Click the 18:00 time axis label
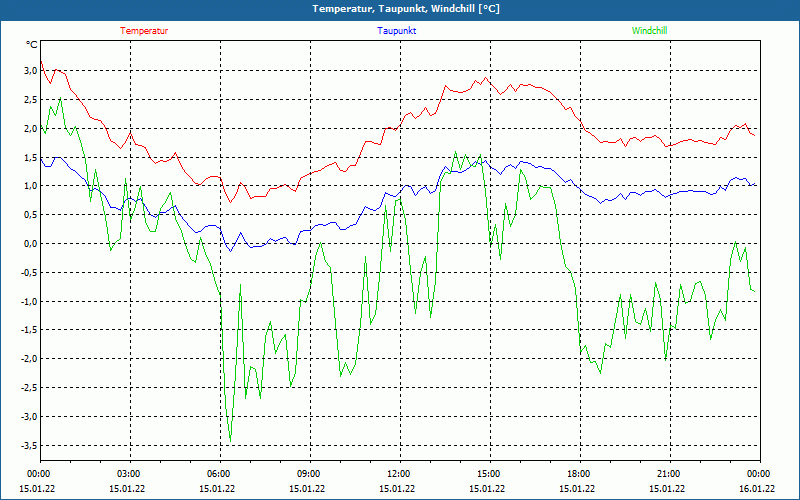800x500 pixels. pyautogui.click(x=580, y=474)
